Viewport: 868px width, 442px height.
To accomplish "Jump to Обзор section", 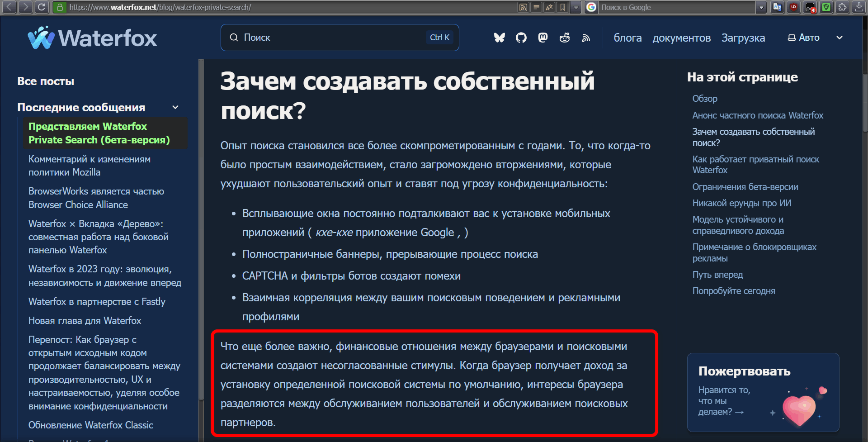I will click(705, 99).
